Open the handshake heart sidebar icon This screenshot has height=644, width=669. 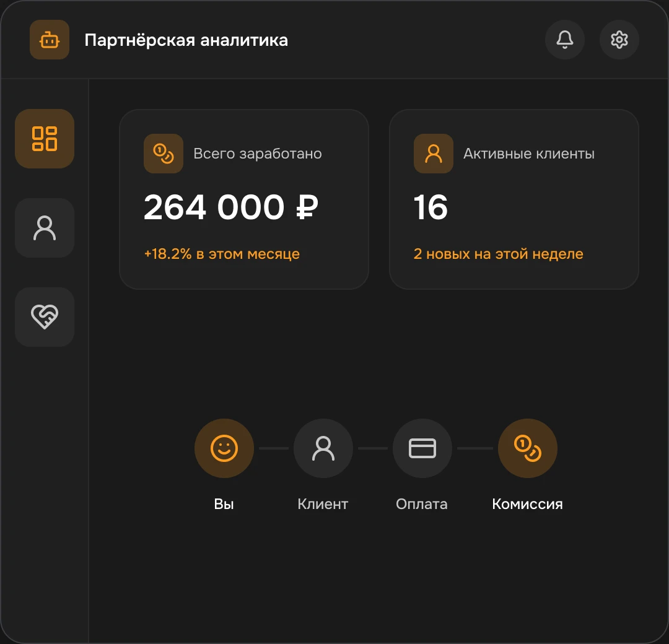pos(45,317)
